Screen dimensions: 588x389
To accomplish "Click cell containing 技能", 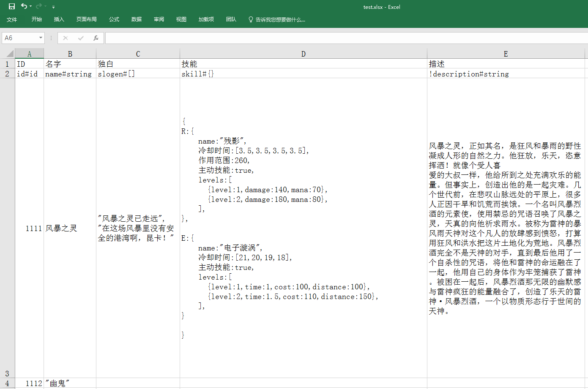I will point(304,64).
